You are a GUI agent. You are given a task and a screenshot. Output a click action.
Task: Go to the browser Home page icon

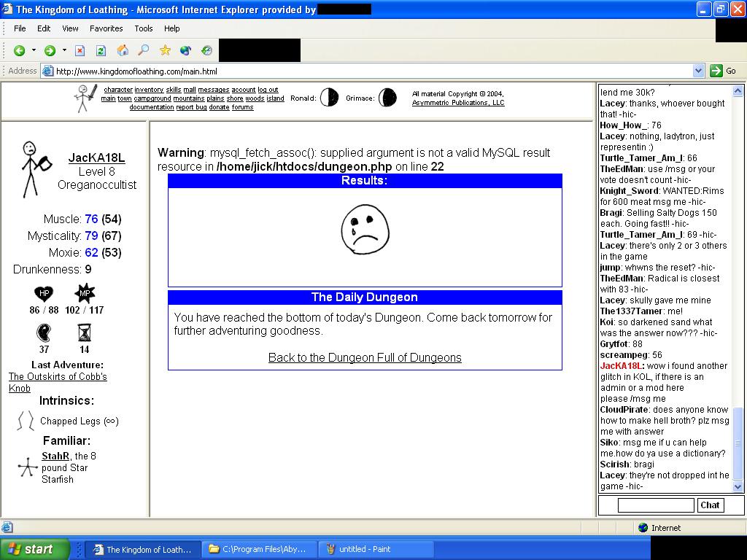tap(123, 50)
